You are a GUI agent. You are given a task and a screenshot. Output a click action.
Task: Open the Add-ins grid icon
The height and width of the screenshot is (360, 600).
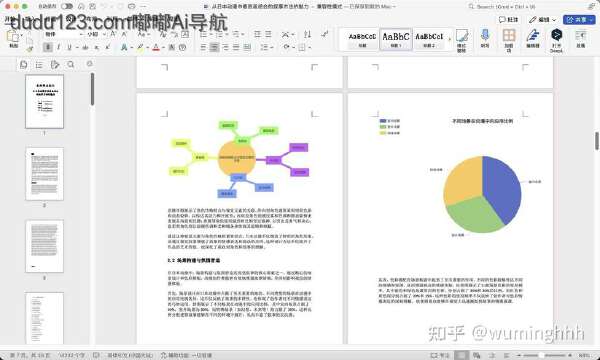[x=509, y=39]
